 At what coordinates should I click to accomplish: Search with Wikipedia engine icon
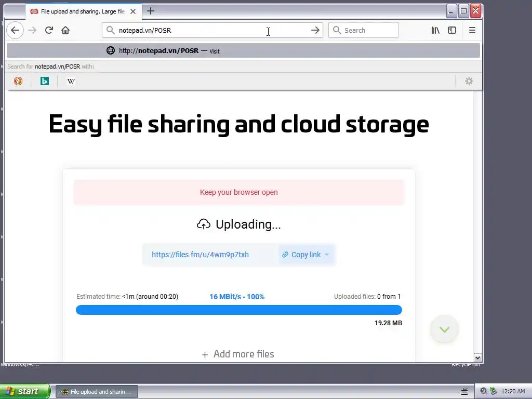tap(71, 81)
